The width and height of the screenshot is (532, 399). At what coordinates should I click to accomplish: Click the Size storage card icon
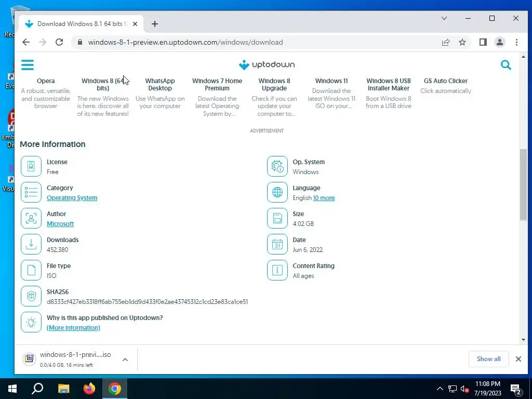[277, 218]
